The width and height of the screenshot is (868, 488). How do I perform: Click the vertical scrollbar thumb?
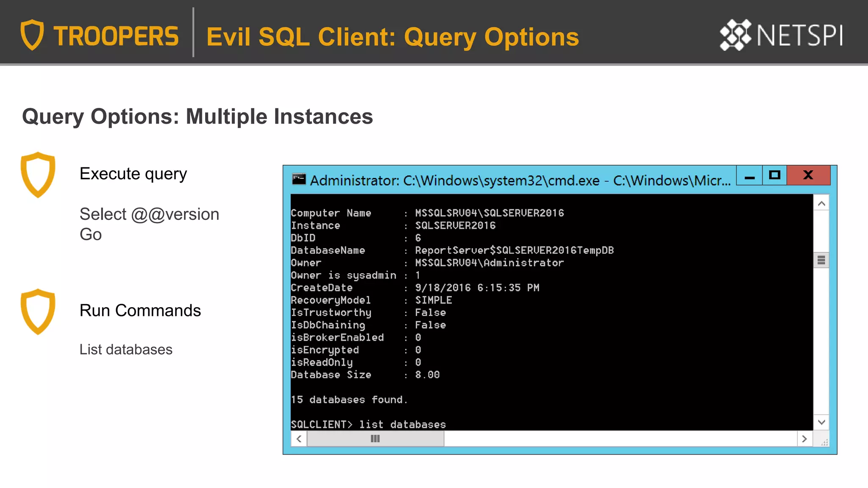click(x=821, y=260)
